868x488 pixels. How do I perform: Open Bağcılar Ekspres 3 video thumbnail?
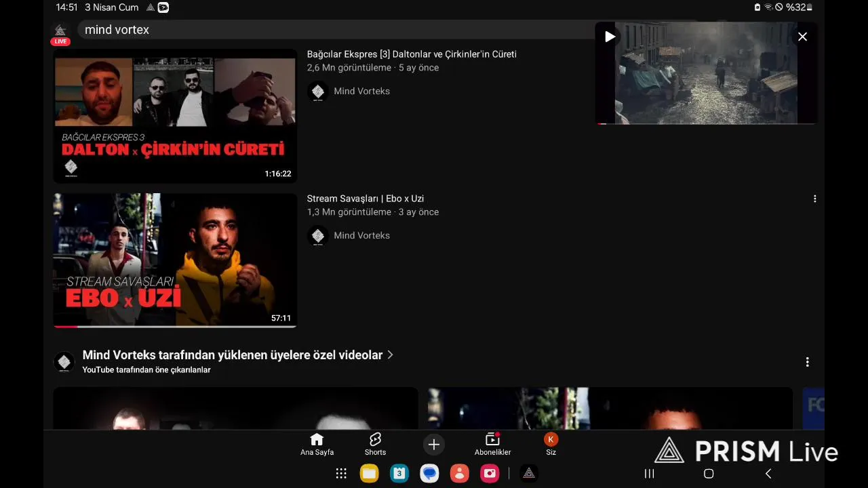click(x=175, y=115)
